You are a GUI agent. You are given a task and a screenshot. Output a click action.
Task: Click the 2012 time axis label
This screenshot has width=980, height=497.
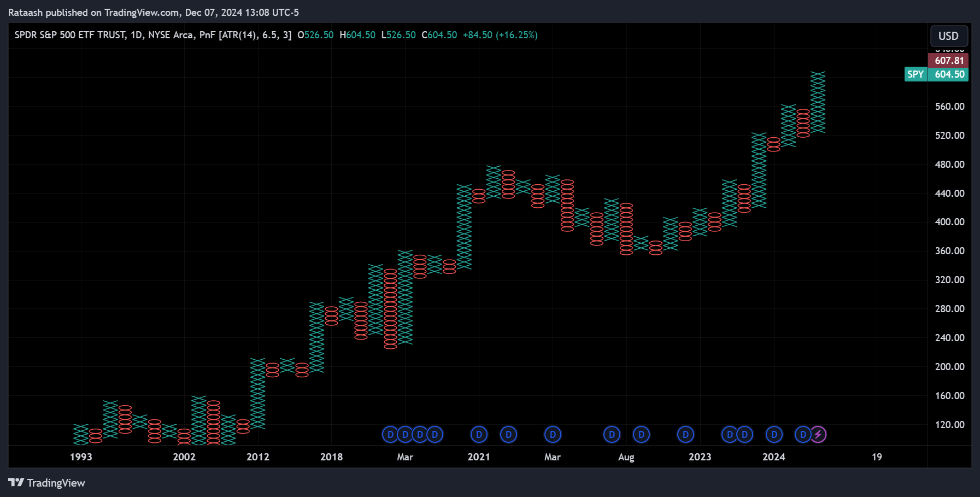click(258, 457)
